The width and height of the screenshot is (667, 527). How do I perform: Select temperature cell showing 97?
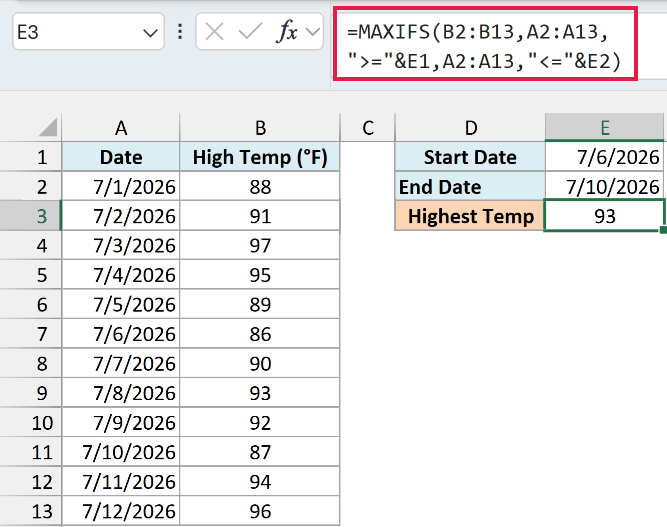click(260, 245)
